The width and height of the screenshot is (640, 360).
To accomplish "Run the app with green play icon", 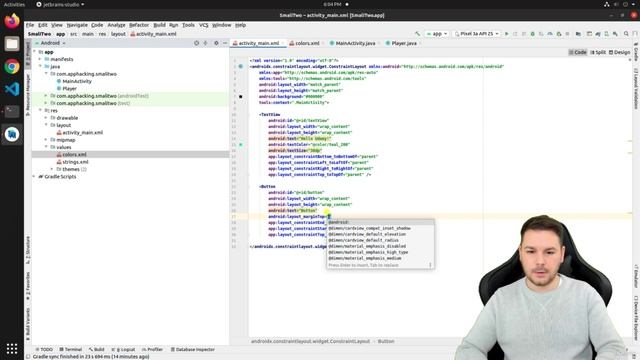I will (507, 34).
